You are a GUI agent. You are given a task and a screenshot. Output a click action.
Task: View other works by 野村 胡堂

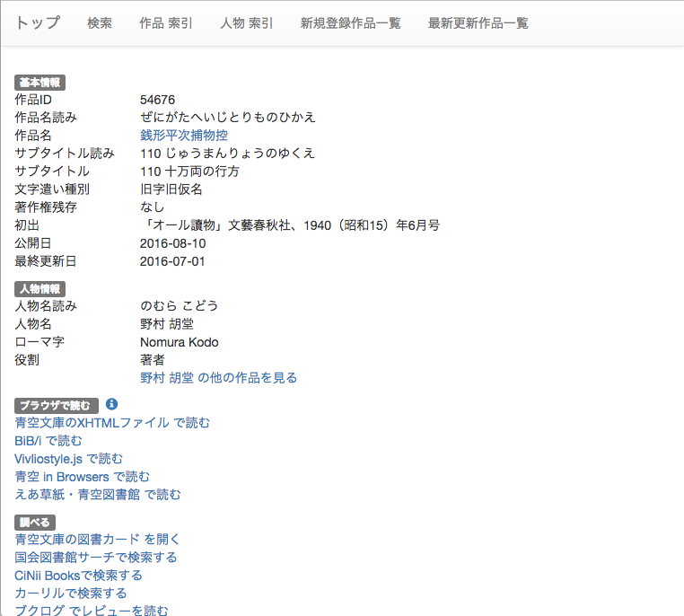(x=218, y=377)
